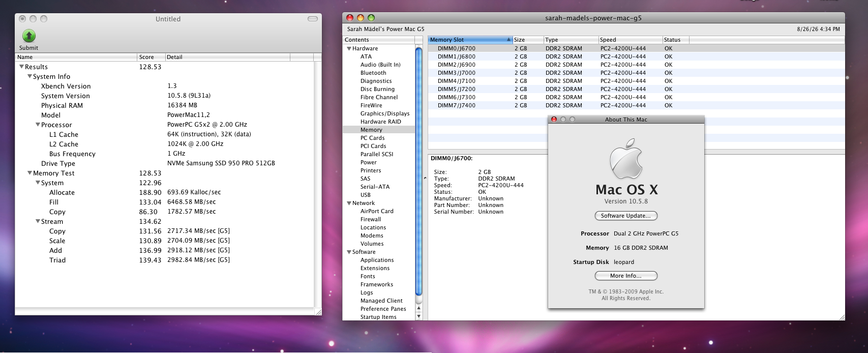Select Startup Items under Software
This screenshot has width=868, height=353.
click(x=378, y=317)
